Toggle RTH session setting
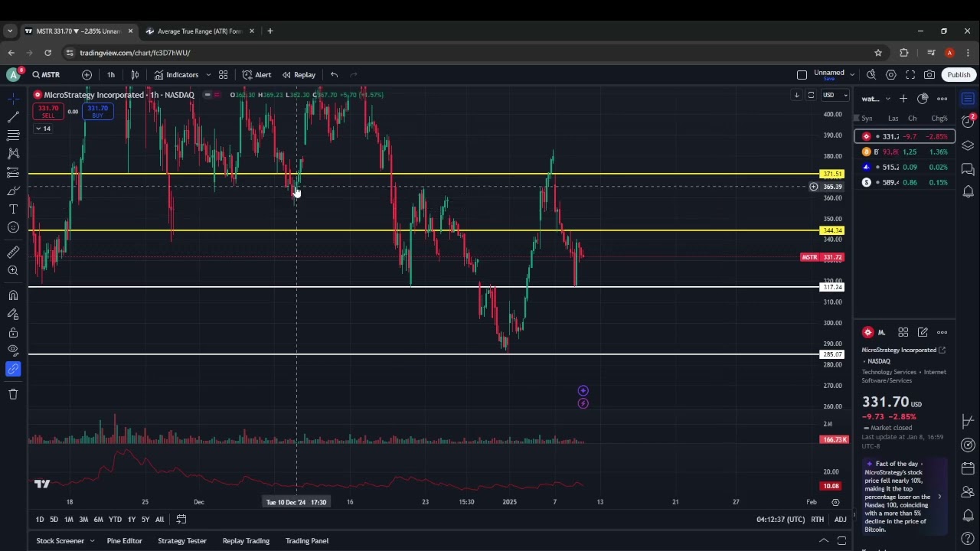The height and width of the screenshot is (551, 980). click(x=818, y=520)
